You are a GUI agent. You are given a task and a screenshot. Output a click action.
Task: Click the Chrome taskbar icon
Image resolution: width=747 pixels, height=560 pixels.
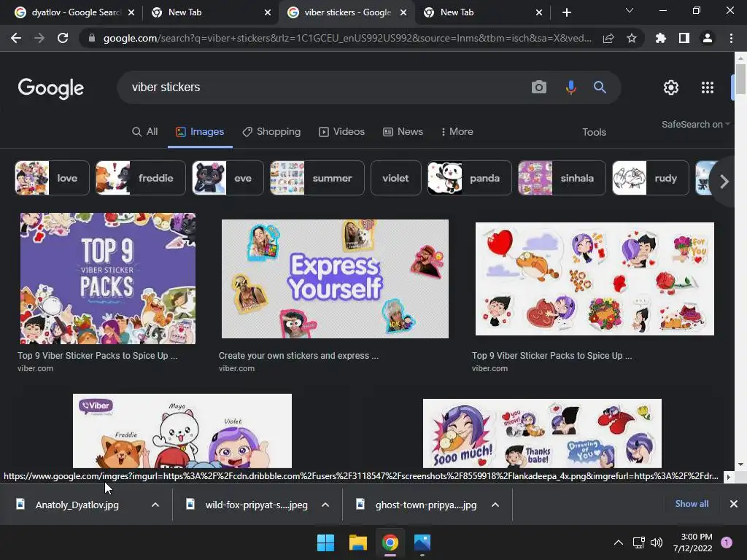(390, 542)
